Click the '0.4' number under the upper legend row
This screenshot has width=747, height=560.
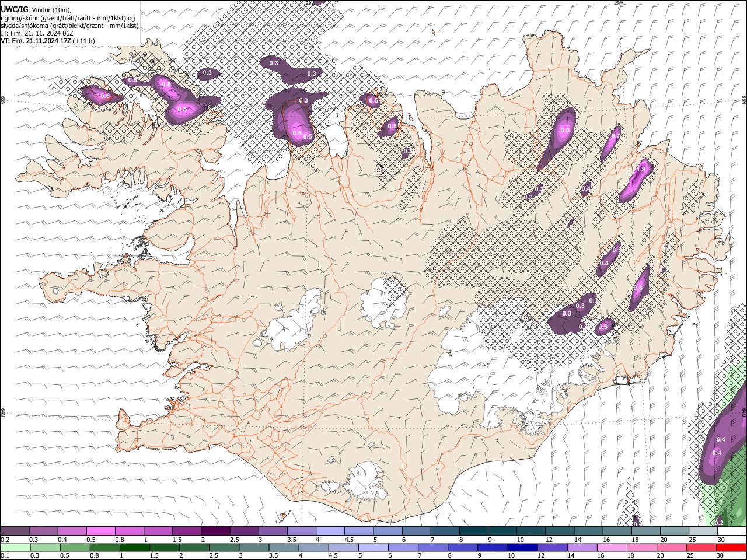pos(62,540)
